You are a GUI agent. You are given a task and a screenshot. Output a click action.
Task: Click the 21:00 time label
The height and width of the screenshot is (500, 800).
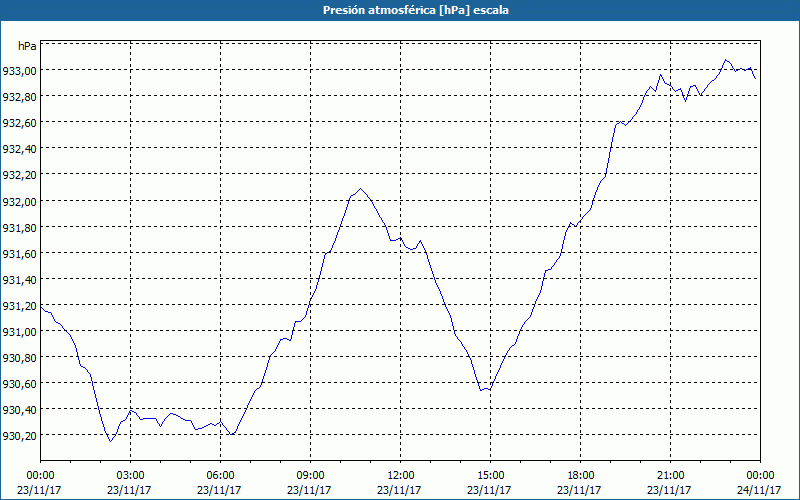pos(670,476)
